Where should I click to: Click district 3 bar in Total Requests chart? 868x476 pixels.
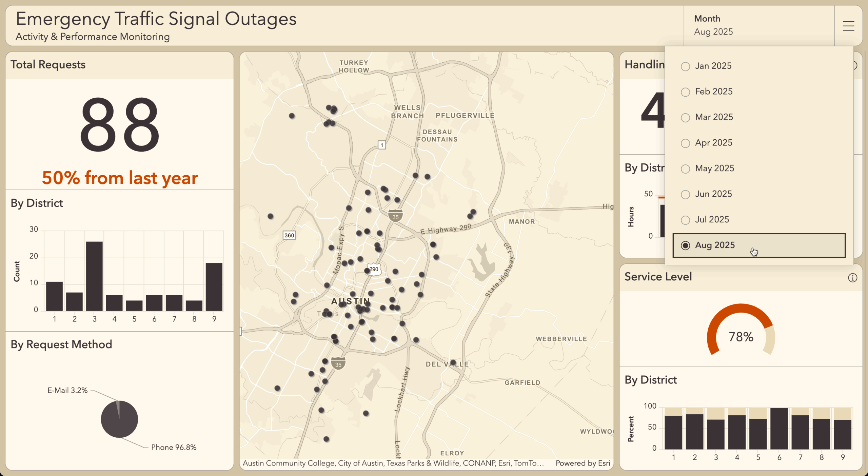pyautogui.click(x=94, y=276)
